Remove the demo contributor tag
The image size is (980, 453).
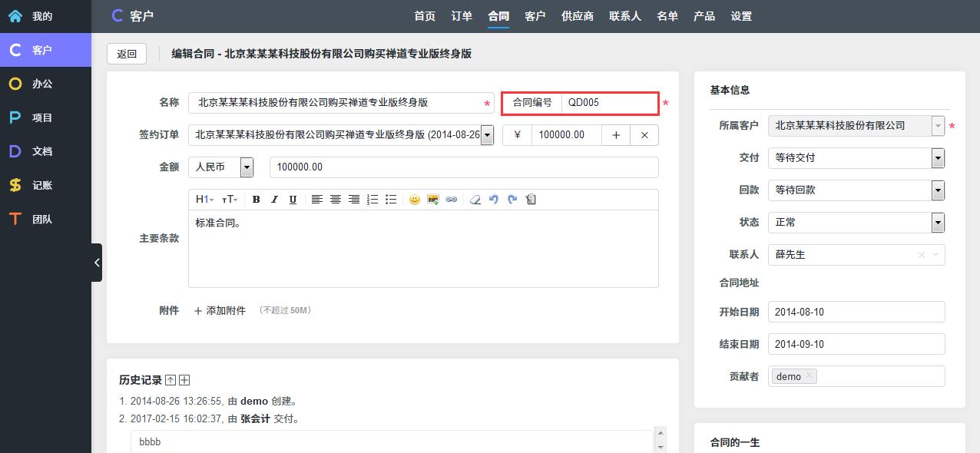tap(809, 375)
